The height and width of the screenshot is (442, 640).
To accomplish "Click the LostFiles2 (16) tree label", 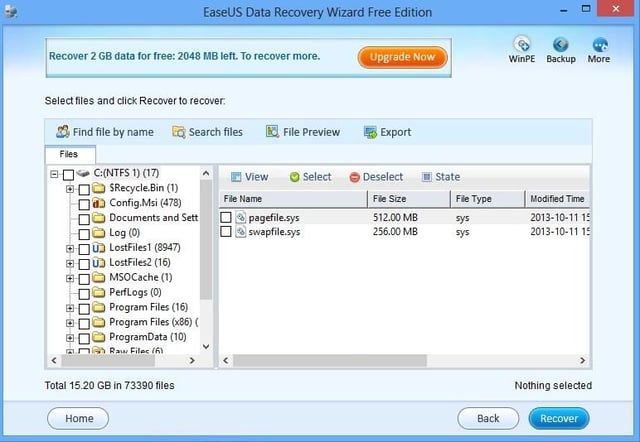I will (x=140, y=262).
